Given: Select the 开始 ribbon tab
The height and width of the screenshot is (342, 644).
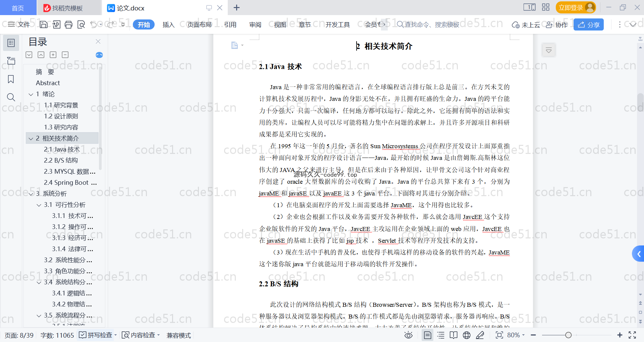Looking at the screenshot, I should [x=144, y=24].
